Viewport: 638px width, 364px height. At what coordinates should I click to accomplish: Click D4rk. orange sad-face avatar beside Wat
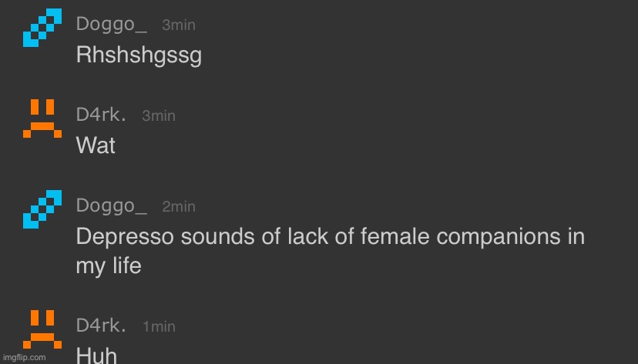point(42,118)
